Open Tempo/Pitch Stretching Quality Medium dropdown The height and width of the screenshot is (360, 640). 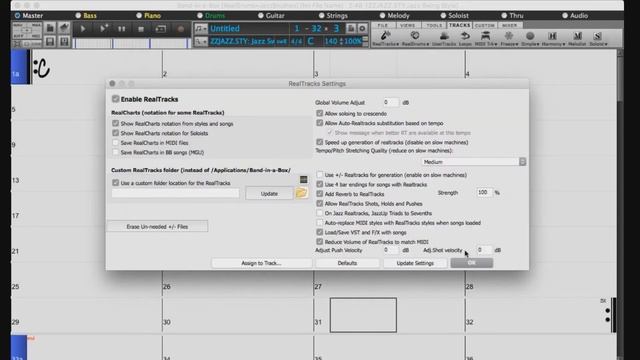pos(473,162)
